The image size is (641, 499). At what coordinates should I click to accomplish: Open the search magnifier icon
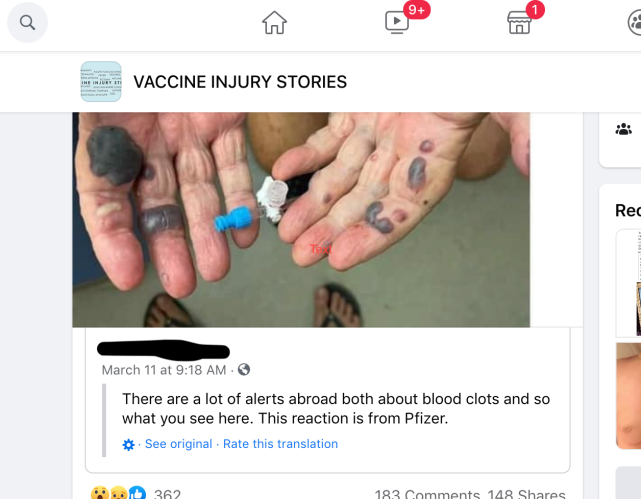pyautogui.click(x=27, y=22)
